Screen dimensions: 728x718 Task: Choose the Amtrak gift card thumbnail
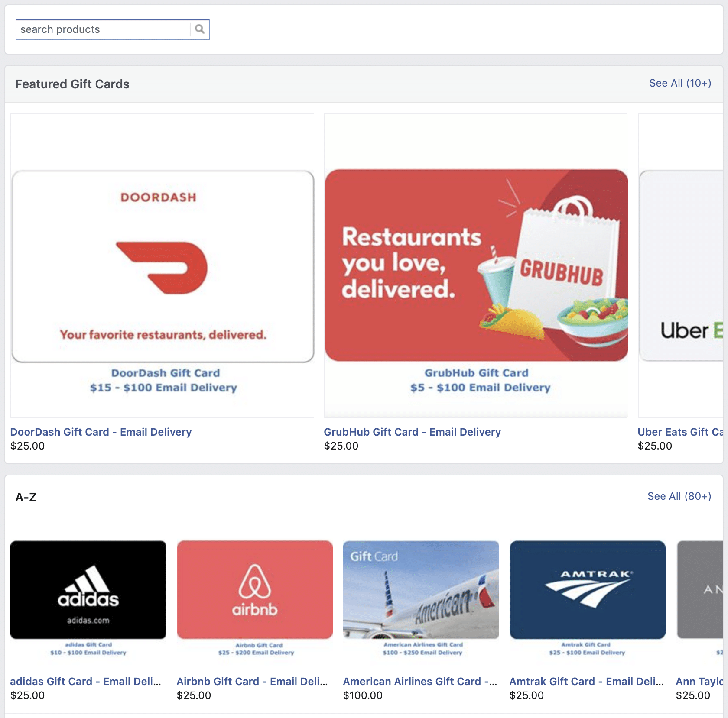[x=588, y=600]
